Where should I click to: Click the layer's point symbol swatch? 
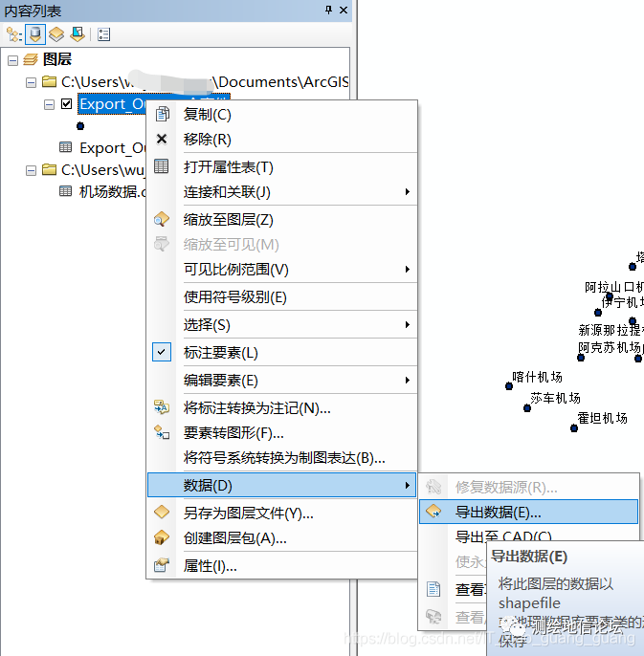tap(80, 126)
